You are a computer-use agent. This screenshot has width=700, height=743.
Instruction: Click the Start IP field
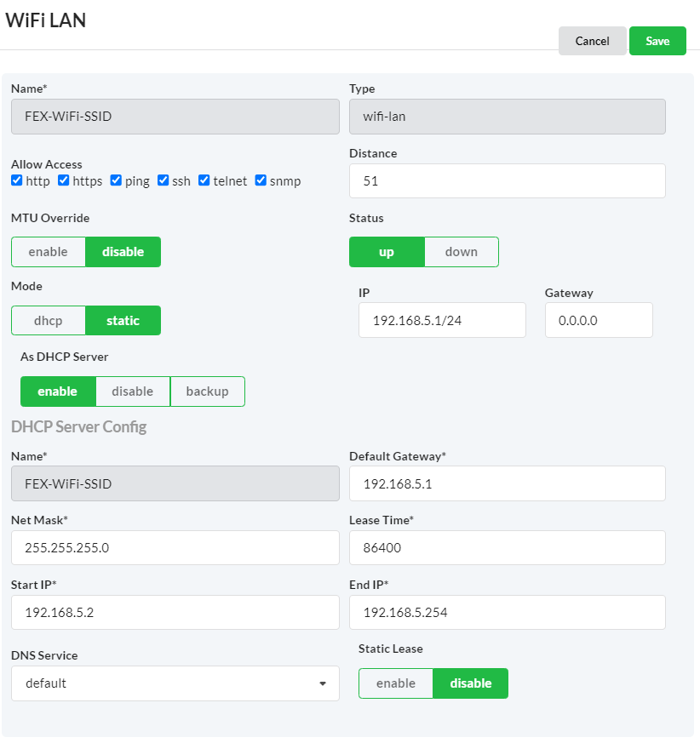(175, 613)
